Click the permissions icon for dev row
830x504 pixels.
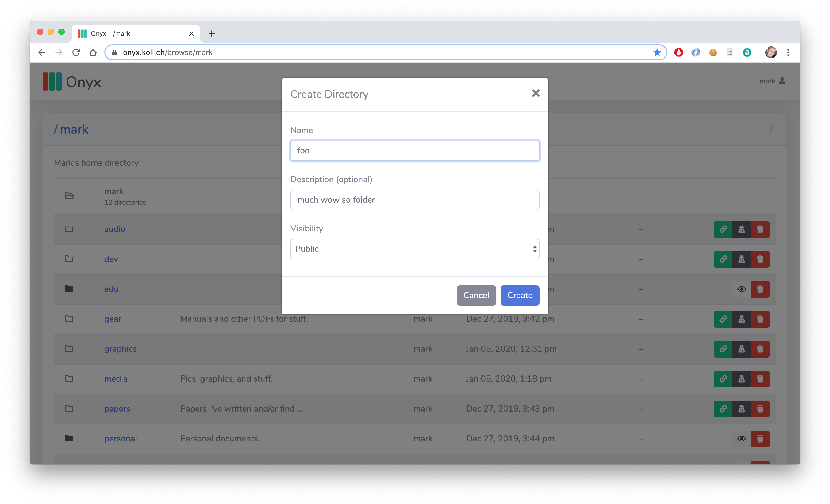pyautogui.click(x=741, y=259)
